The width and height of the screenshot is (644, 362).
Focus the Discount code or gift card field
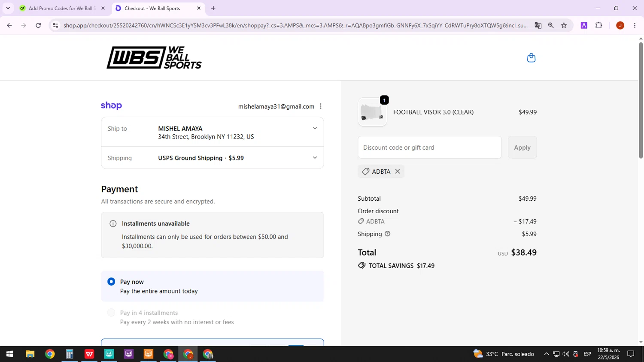pos(430,147)
